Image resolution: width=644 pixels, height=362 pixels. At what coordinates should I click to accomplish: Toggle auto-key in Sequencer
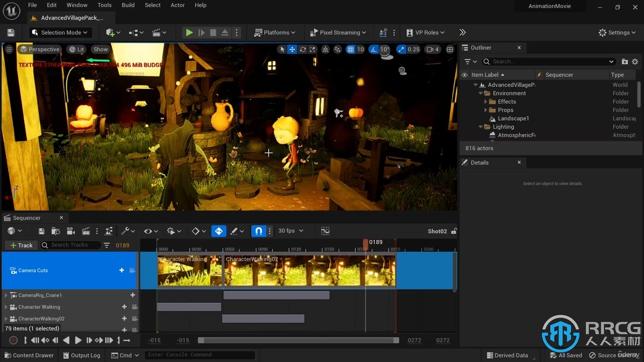(x=218, y=231)
